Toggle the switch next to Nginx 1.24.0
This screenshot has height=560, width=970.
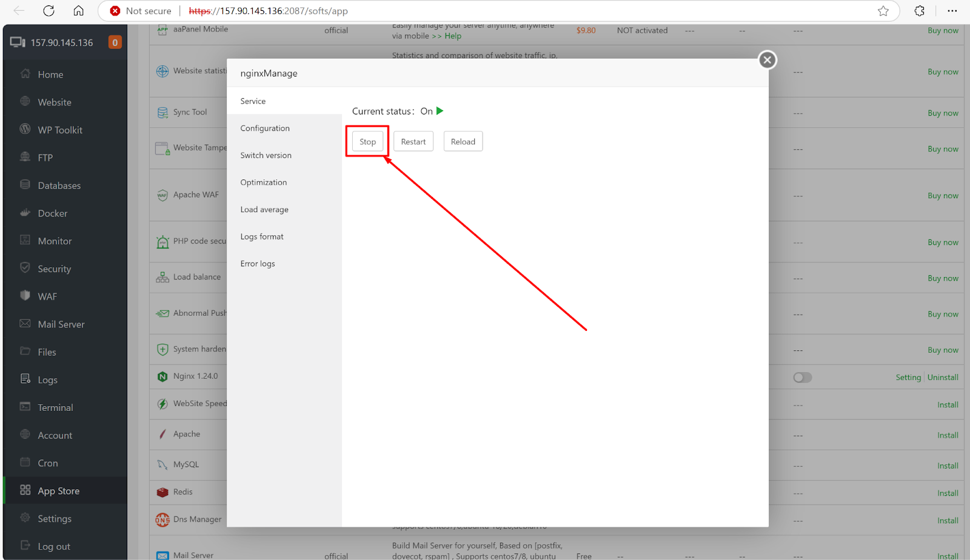(802, 377)
